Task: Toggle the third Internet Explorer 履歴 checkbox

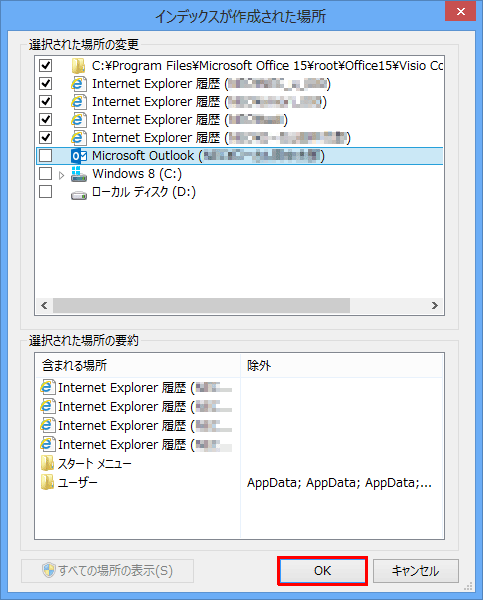Action: click(x=46, y=119)
